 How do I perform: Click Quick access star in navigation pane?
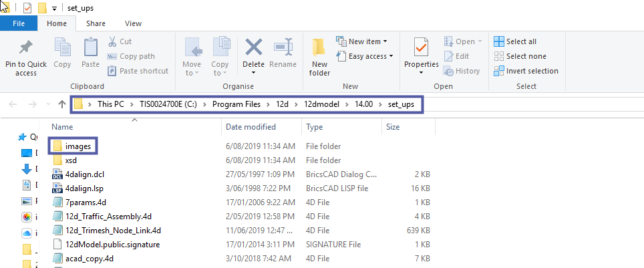(22, 136)
